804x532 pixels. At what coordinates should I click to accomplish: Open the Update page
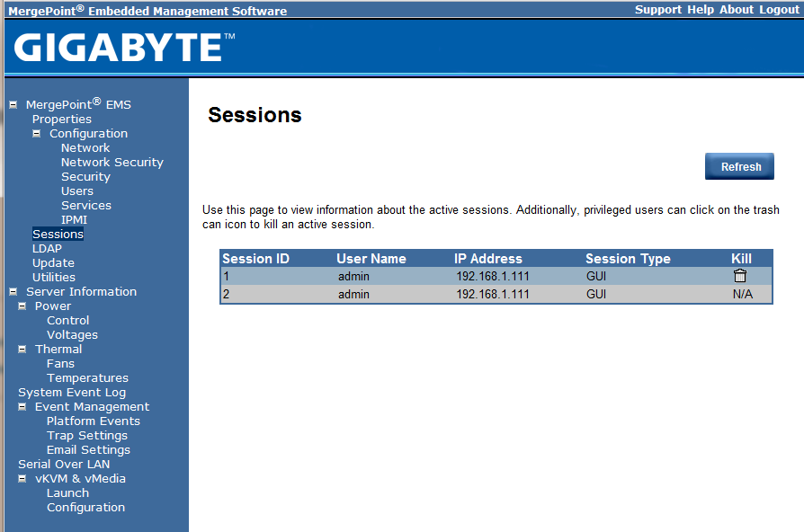[53, 262]
